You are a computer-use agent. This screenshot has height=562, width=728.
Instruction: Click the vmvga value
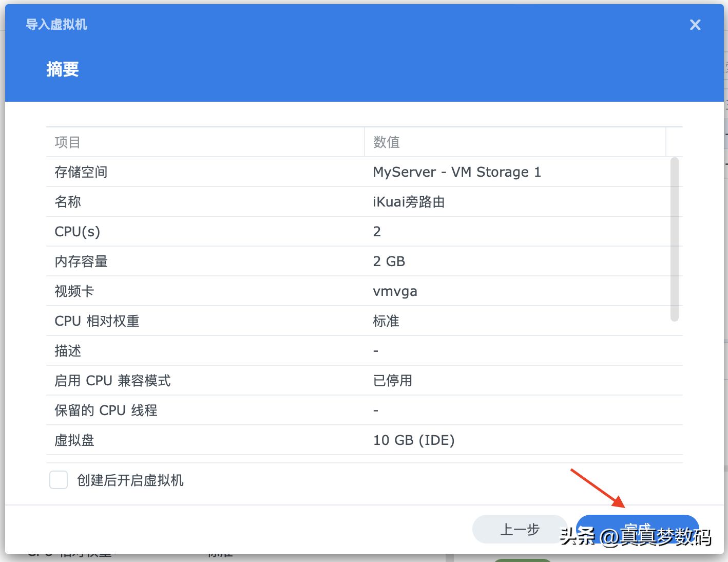click(x=395, y=291)
